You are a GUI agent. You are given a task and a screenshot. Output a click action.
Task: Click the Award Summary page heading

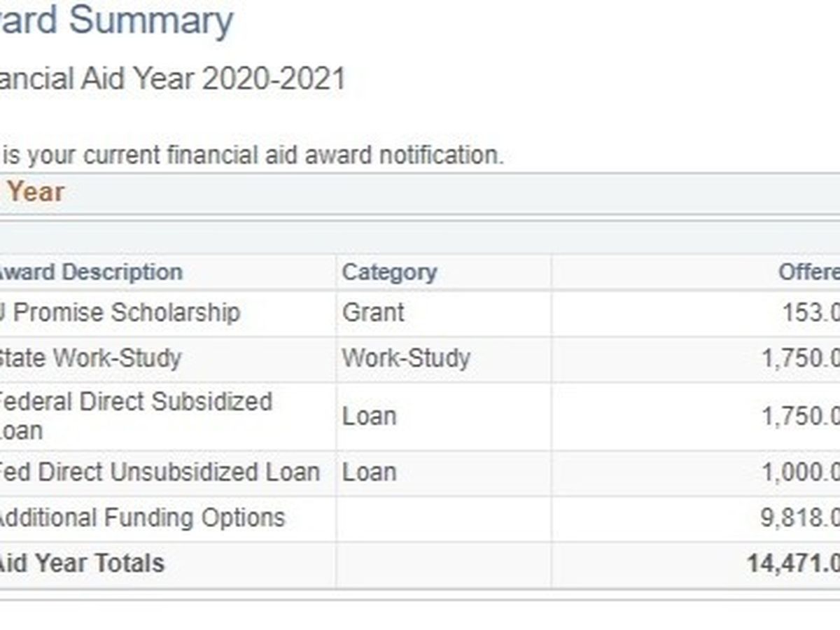115,20
